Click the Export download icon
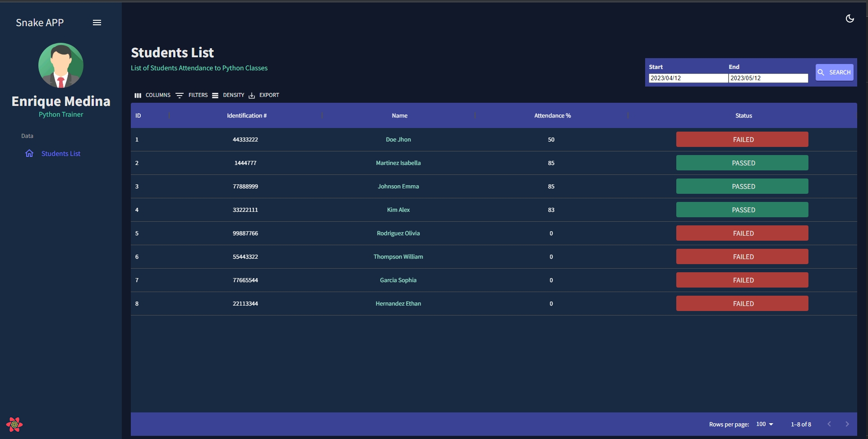The height and width of the screenshot is (439, 868). [x=252, y=95]
